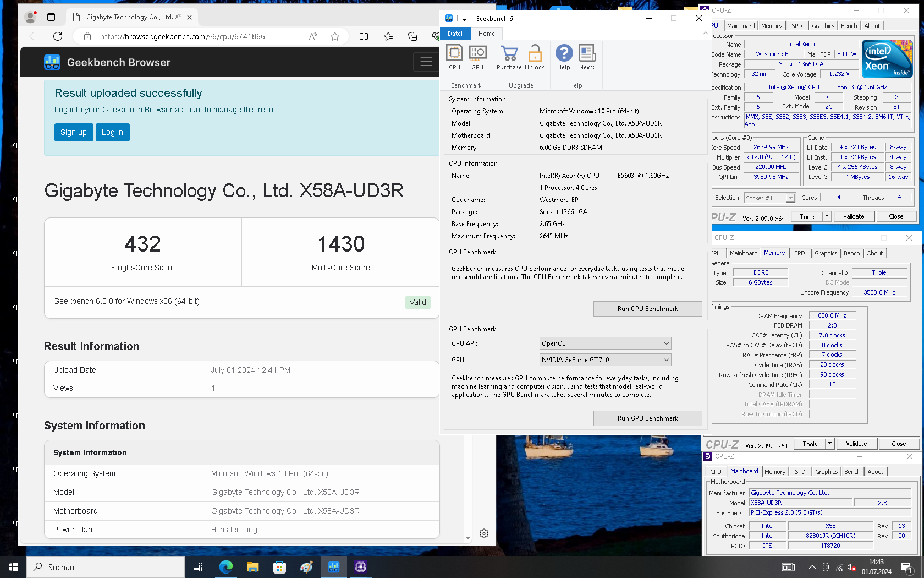Open Windows Start menu

click(x=13, y=567)
